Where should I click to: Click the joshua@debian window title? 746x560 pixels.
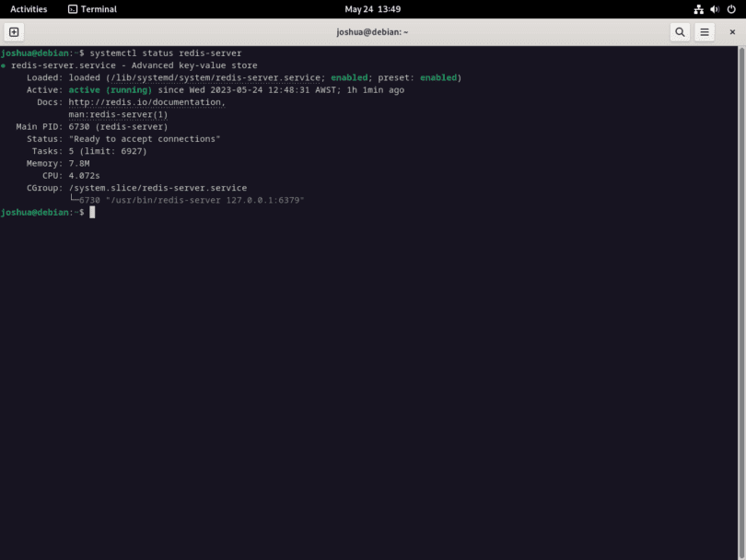[x=373, y=30]
